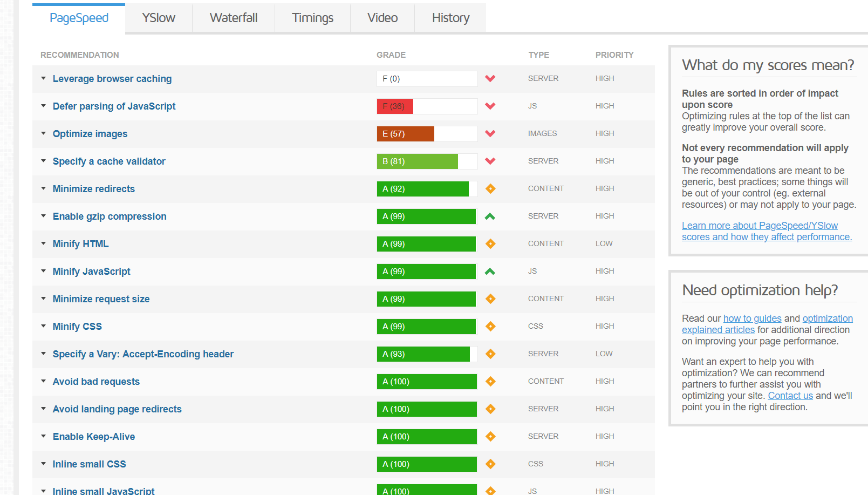
Task: Click the B (81) grade bar
Action: (427, 161)
